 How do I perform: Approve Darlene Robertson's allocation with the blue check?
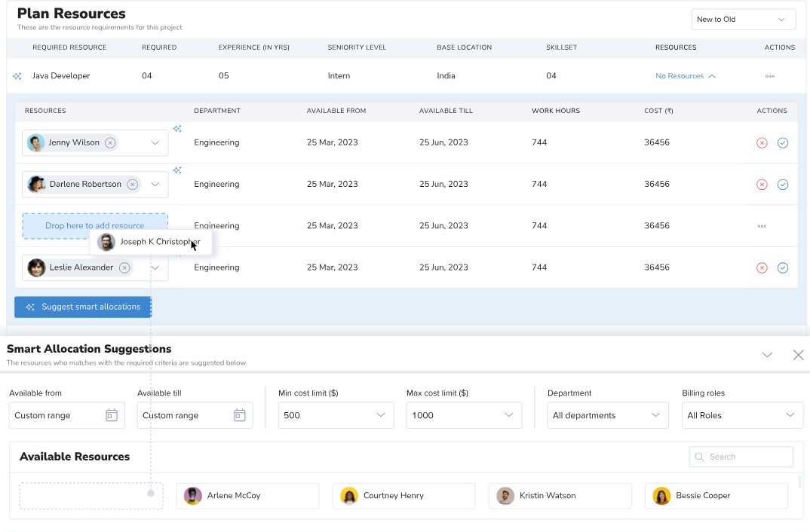coord(783,184)
